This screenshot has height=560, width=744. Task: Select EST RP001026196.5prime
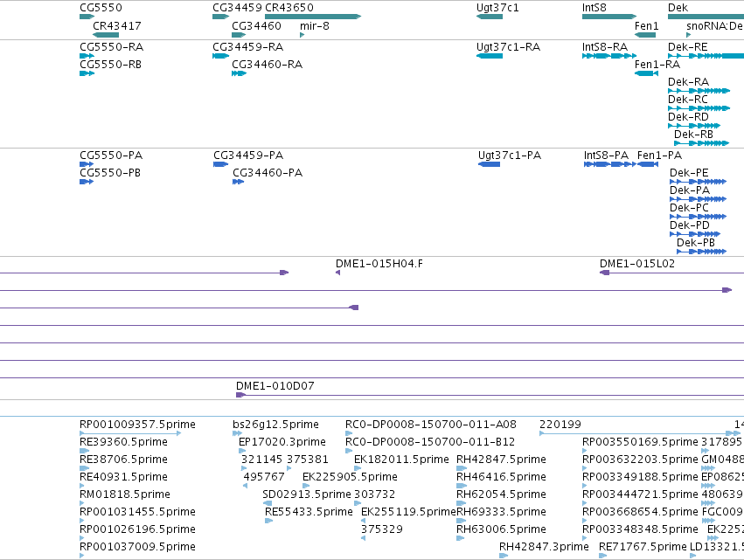[137, 529]
